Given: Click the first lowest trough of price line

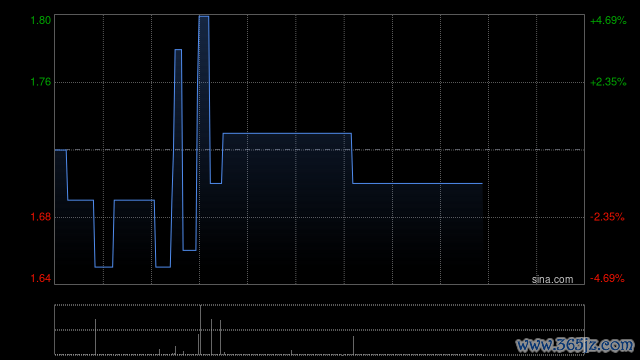Looking at the screenshot, I should click(104, 267).
